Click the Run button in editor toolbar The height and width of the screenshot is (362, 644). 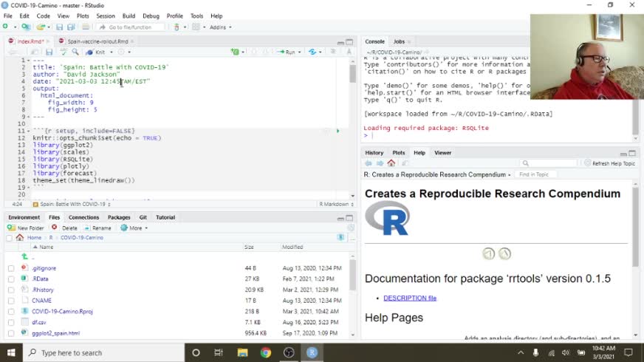(x=287, y=52)
